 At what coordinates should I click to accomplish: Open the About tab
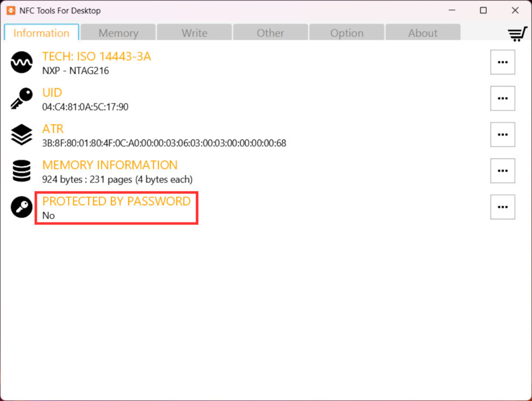[x=422, y=33]
